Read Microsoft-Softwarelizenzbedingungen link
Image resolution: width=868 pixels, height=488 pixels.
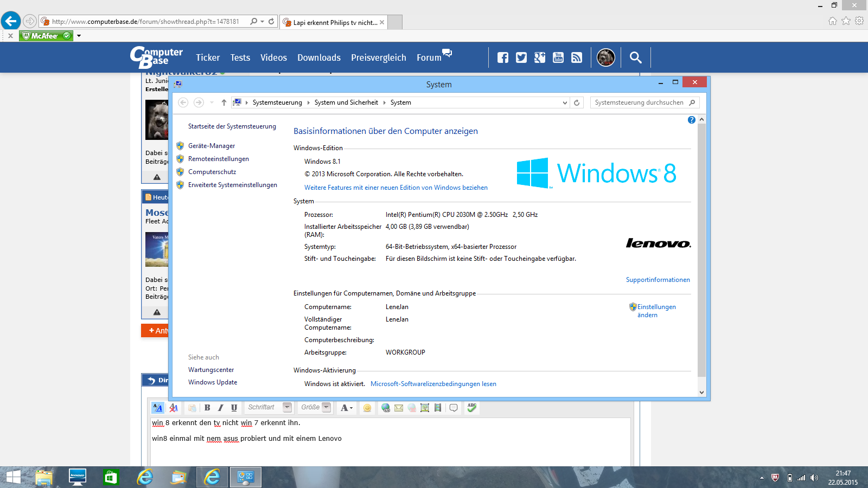pyautogui.click(x=433, y=384)
